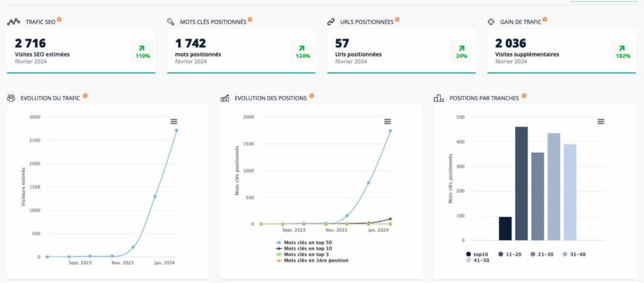Click the 1 742 mots positionnés value
Screen dimensions: 644x283
(x=191, y=43)
